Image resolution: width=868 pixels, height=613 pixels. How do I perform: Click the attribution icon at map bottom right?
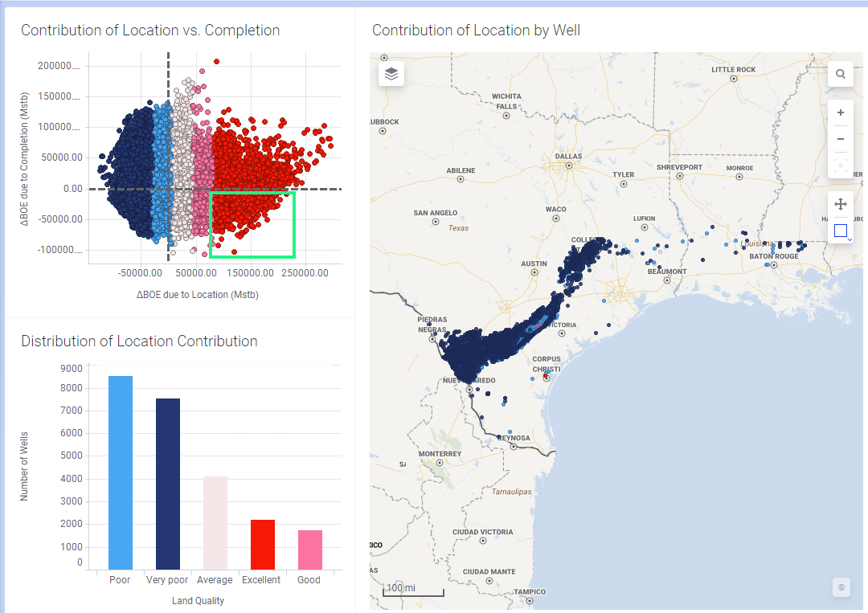841,587
